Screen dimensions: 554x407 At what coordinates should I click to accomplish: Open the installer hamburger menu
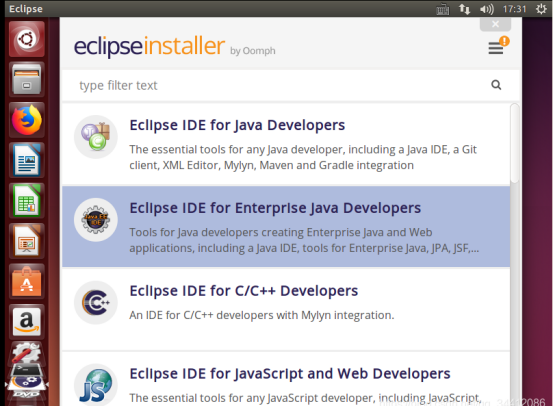click(496, 48)
